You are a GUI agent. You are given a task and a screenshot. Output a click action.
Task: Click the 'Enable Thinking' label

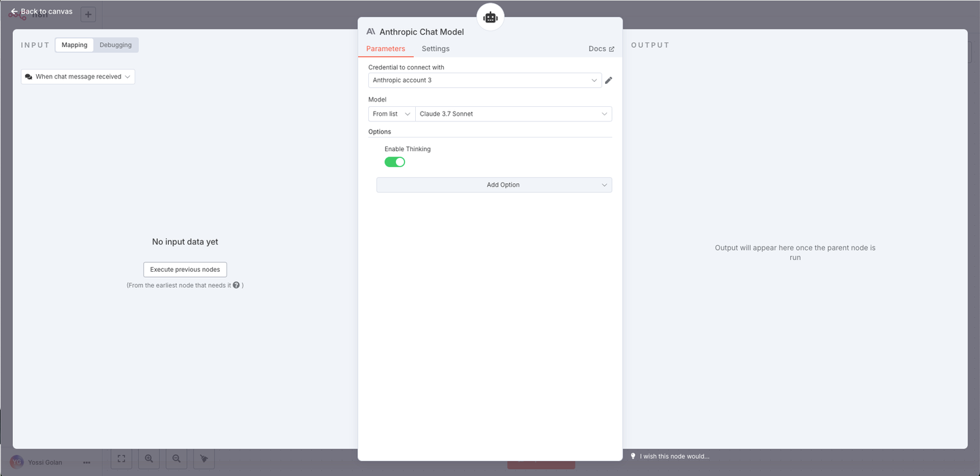click(x=408, y=149)
